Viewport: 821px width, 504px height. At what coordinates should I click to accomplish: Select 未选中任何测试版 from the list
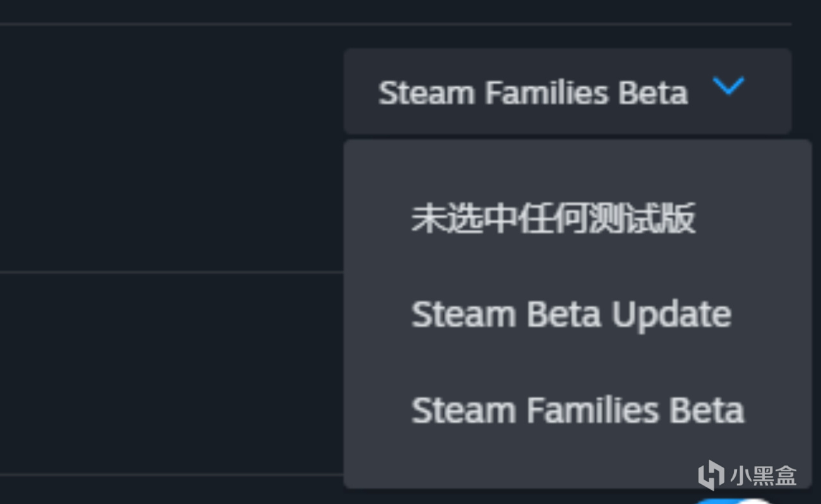[x=553, y=219]
